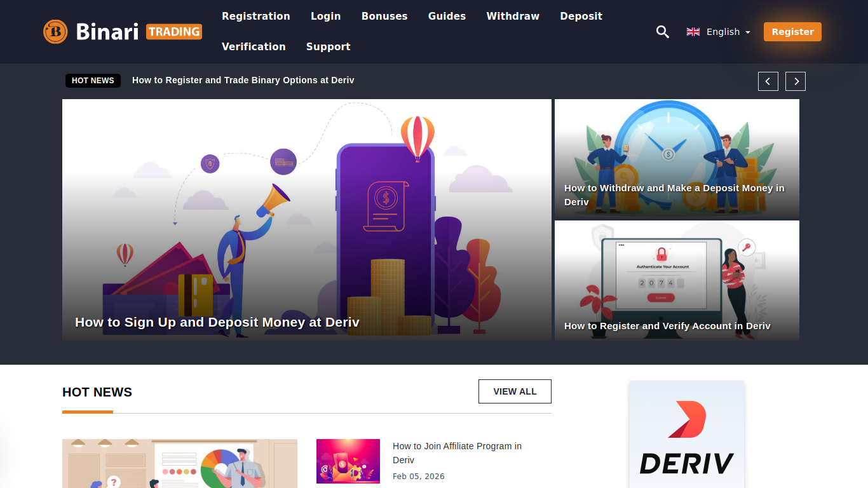Viewport: 868px width, 488px height.
Task: Click the Affiliate Program article thumbnail
Action: (348, 461)
